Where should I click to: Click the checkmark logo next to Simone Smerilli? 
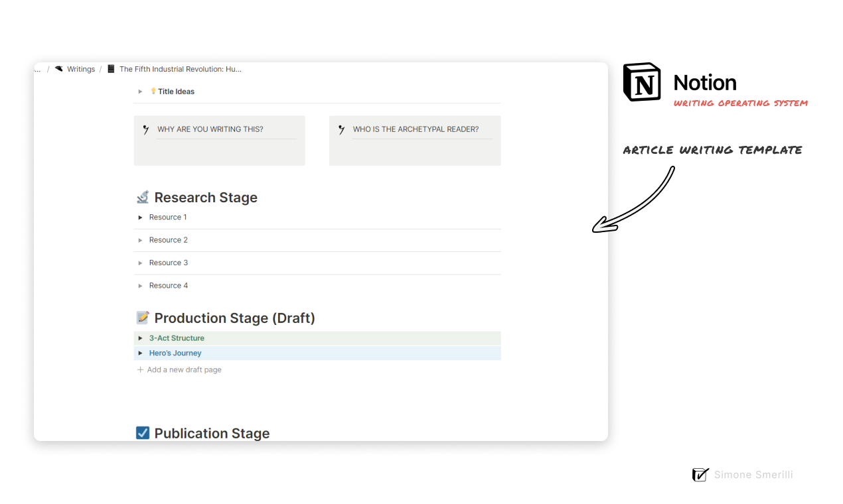[700, 474]
